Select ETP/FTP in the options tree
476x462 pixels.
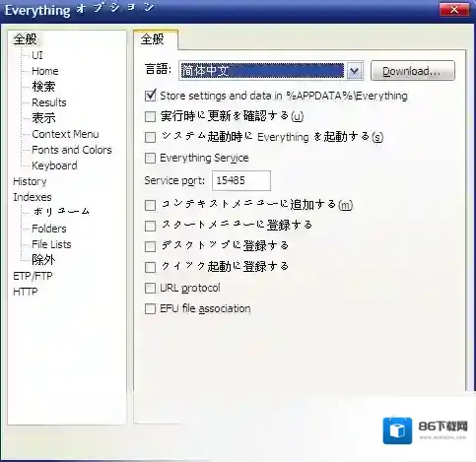(x=33, y=276)
